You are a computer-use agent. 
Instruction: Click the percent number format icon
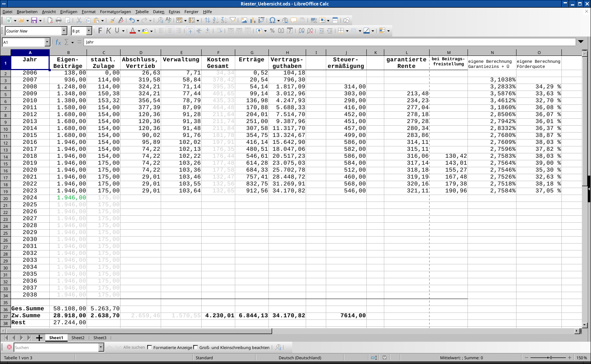click(x=272, y=31)
